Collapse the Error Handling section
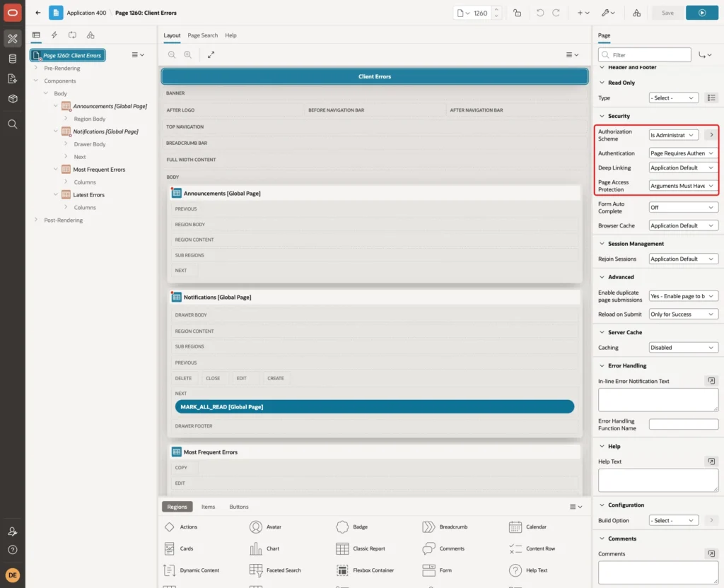 [x=602, y=365]
